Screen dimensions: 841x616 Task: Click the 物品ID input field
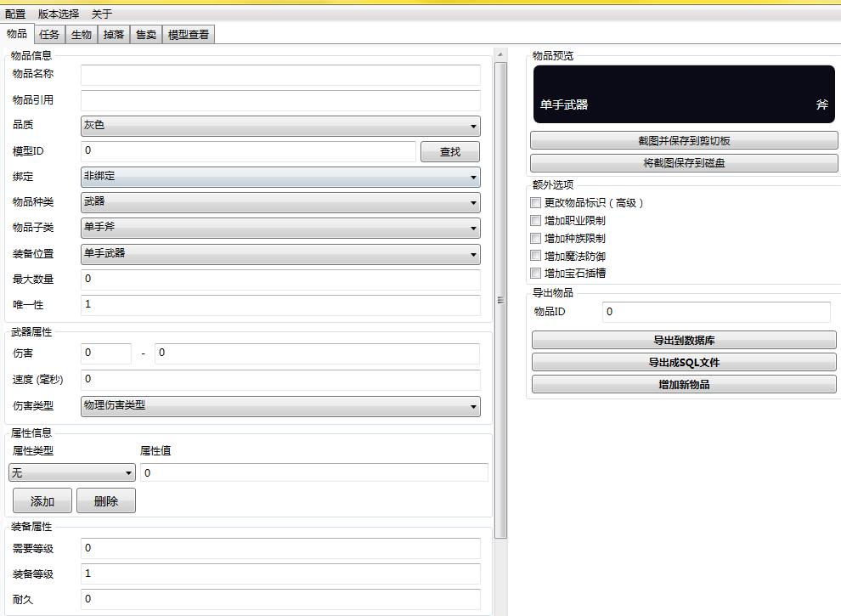[x=717, y=312]
